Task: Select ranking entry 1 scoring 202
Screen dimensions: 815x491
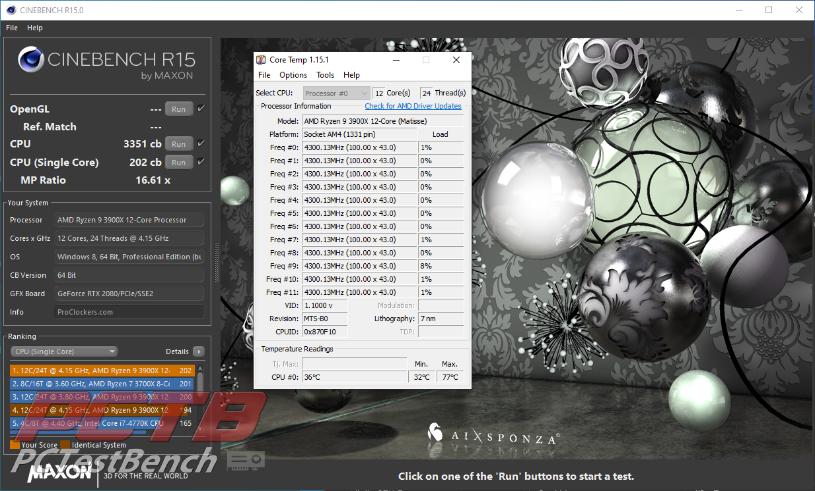Action: (x=102, y=370)
